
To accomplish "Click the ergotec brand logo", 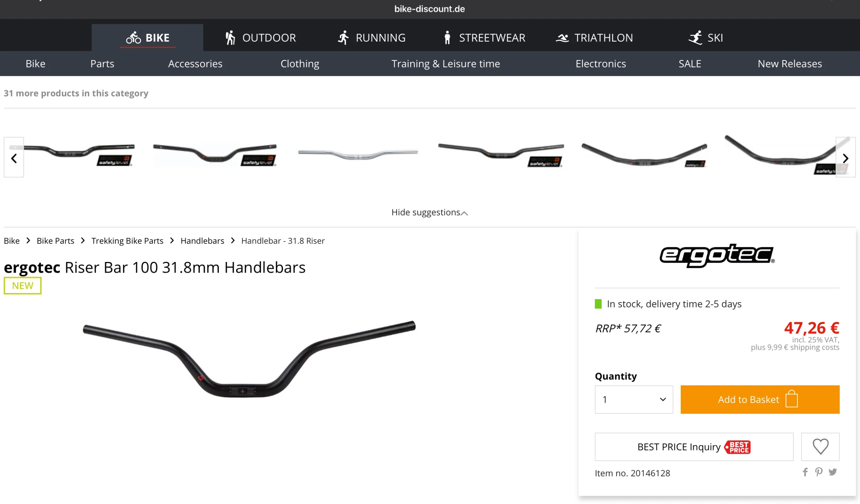I will pos(717,255).
